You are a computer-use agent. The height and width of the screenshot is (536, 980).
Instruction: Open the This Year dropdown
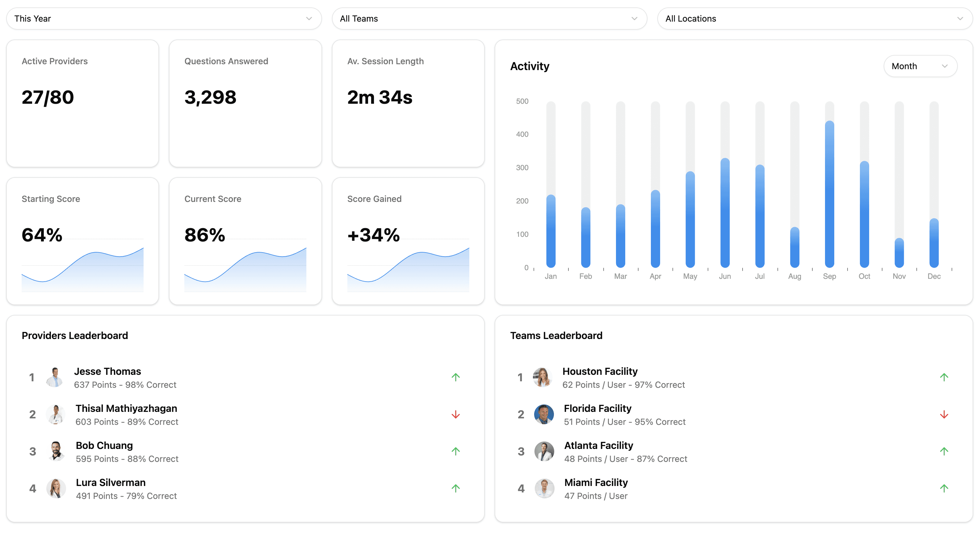(x=164, y=19)
